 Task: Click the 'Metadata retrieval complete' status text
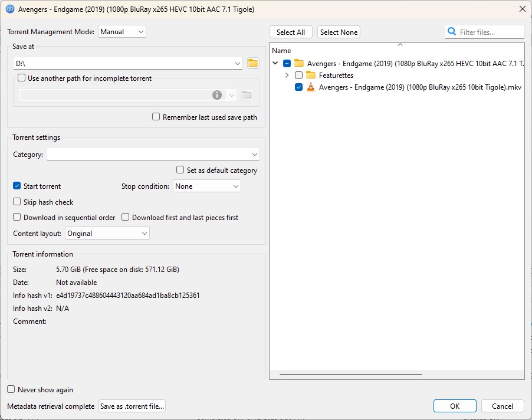click(x=51, y=406)
